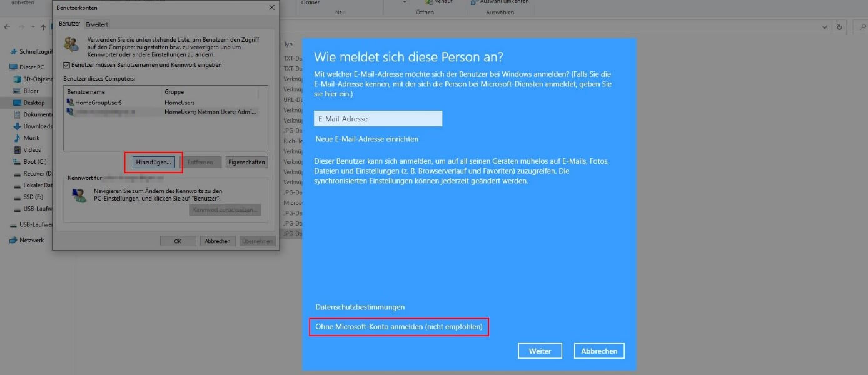The height and width of the screenshot is (375, 868).
Task: Toggle 'Benutzer müssen Benutzernamen und Kennwort eingeben' checkbox
Action: tap(67, 65)
